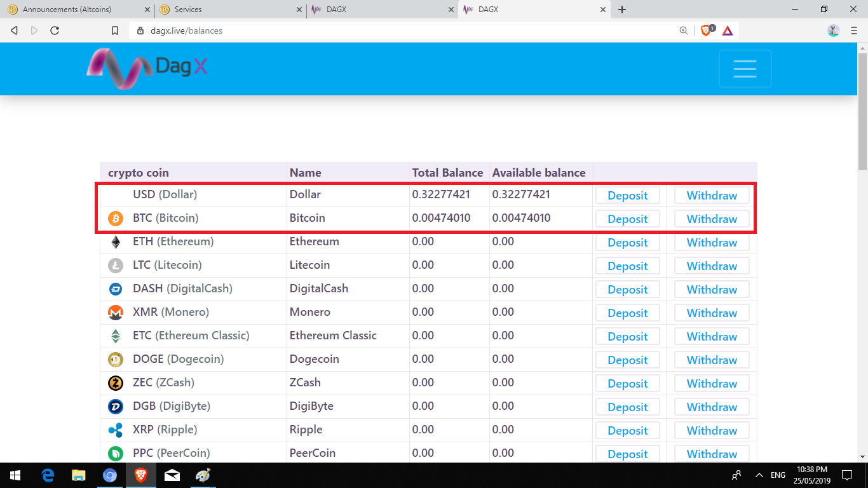This screenshot has height=488, width=868.
Task: Deposit Ethereum to account
Action: 628,242
